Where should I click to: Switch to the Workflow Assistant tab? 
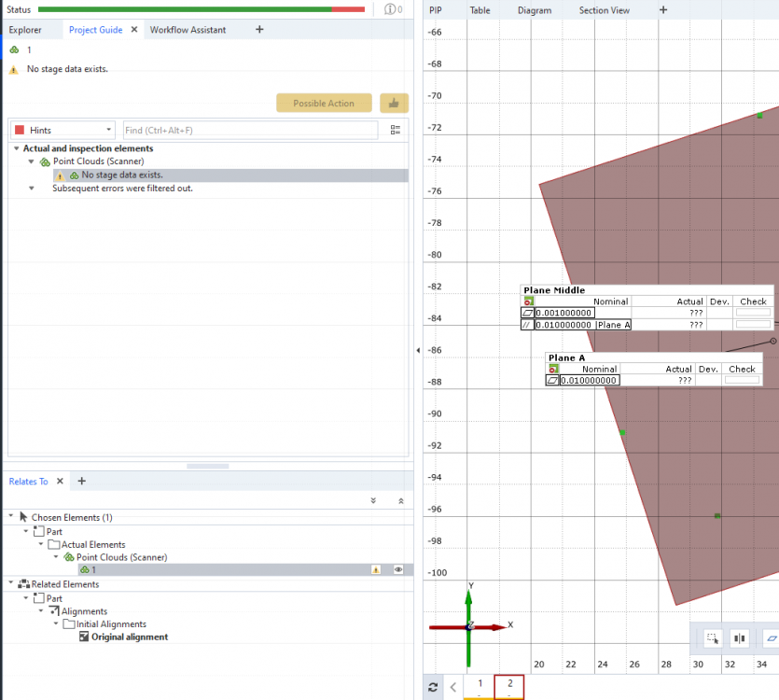(188, 30)
